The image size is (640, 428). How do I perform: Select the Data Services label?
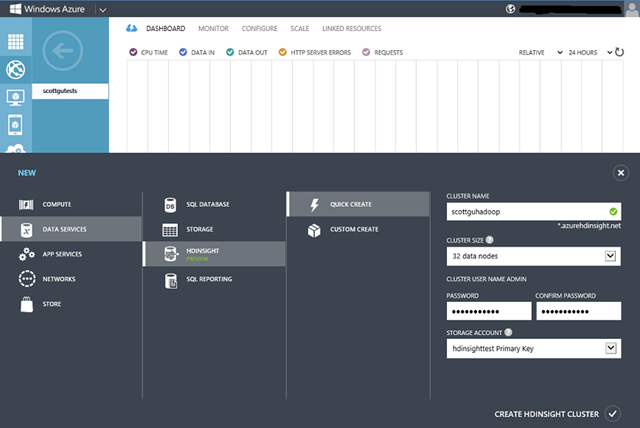tap(64, 229)
